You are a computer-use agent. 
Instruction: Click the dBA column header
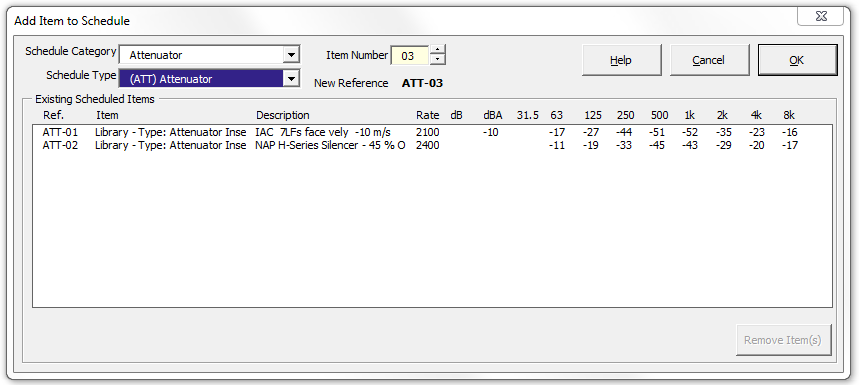pyautogui.click(x=493, y=115)
